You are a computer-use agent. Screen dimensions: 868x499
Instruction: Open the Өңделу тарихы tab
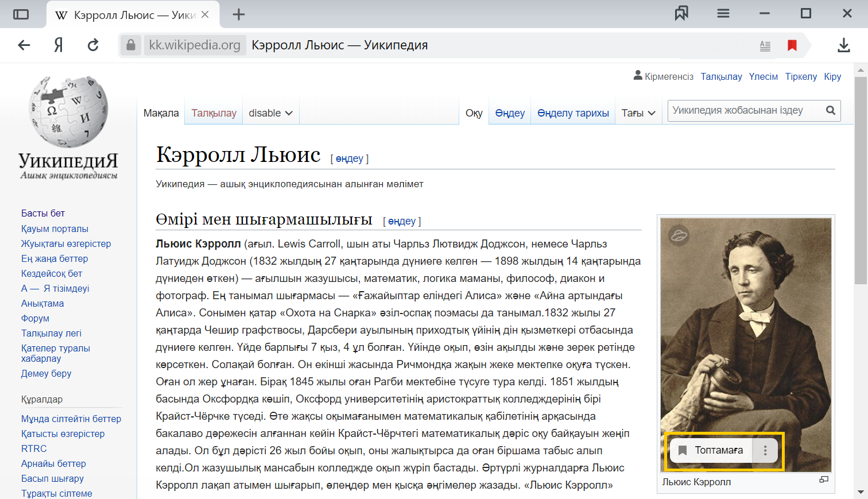[573, 113]
